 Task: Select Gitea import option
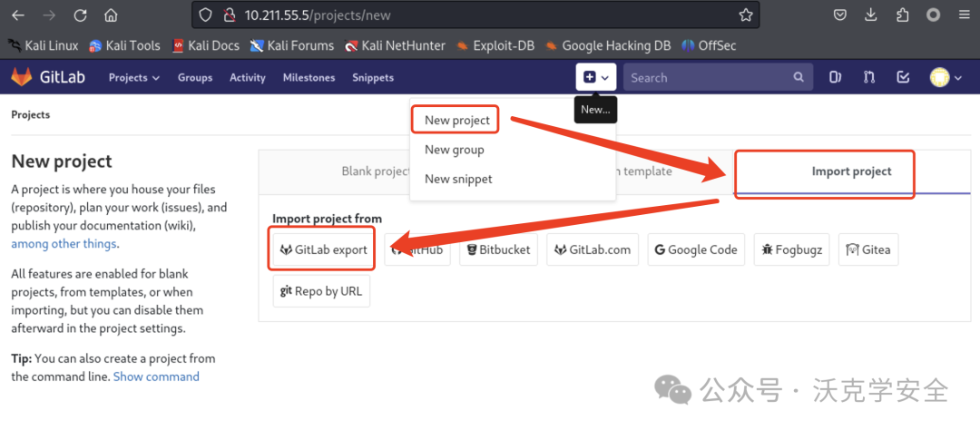click(x=868, y=250)
